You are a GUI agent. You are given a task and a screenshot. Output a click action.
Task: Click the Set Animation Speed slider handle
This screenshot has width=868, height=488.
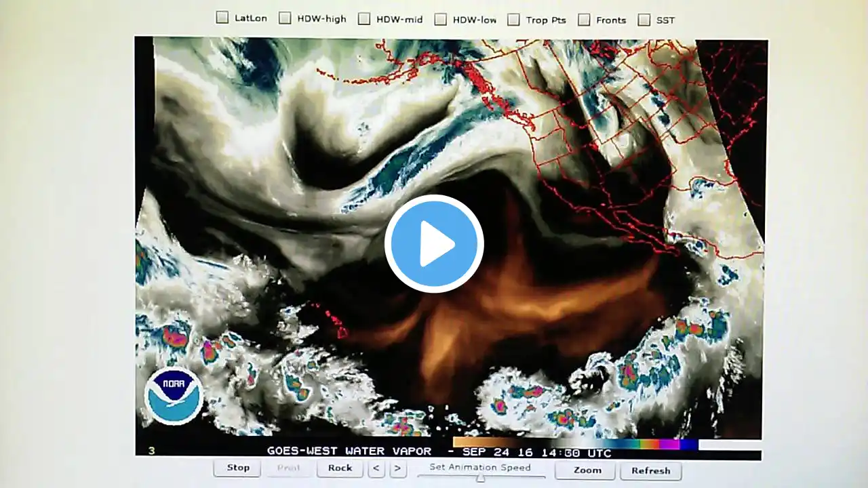click(x=480, y=478)
